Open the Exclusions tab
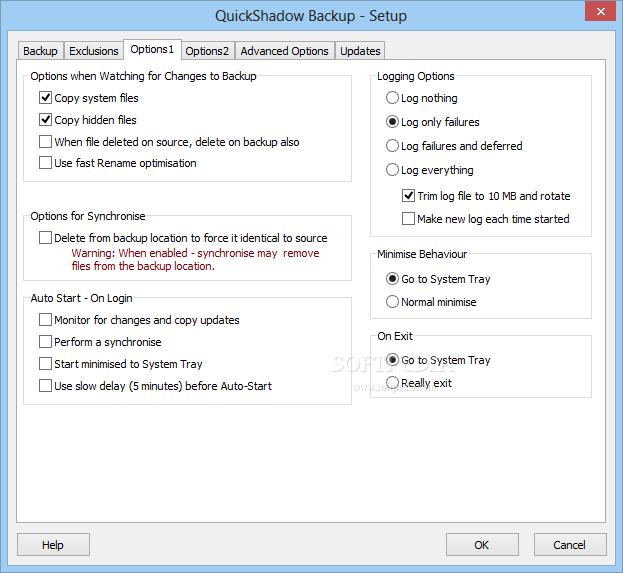 (x=94, y=51)
